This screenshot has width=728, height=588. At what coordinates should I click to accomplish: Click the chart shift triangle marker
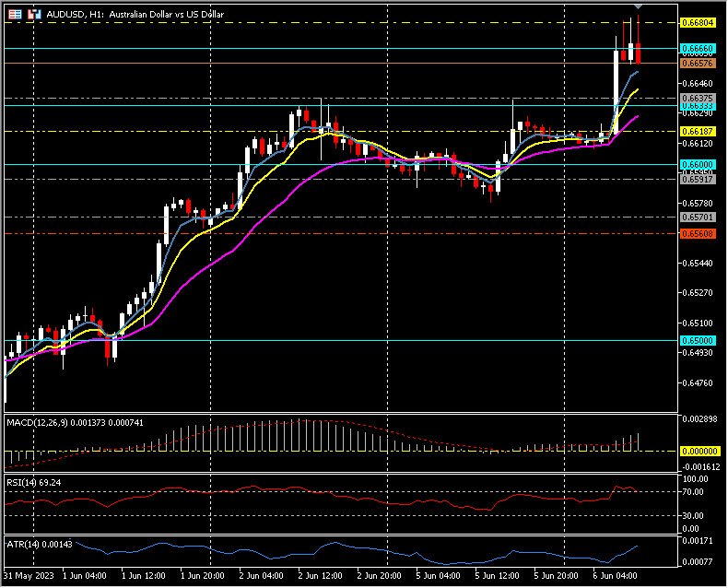pyautogui.click(x=637, y=9)
